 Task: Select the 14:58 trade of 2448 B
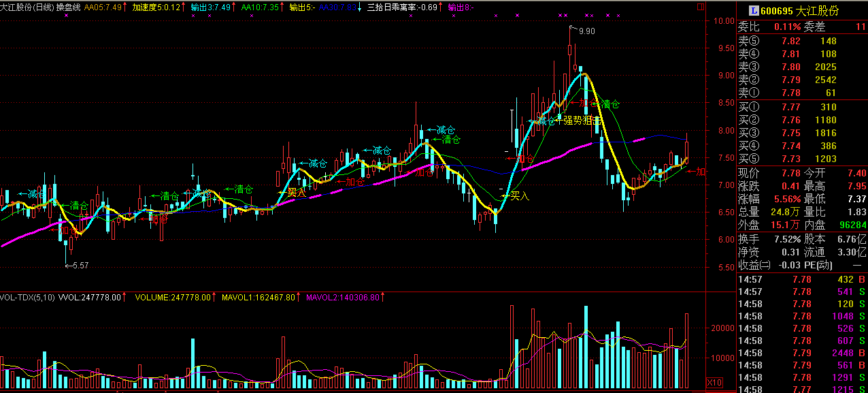[x=802, y=353]
